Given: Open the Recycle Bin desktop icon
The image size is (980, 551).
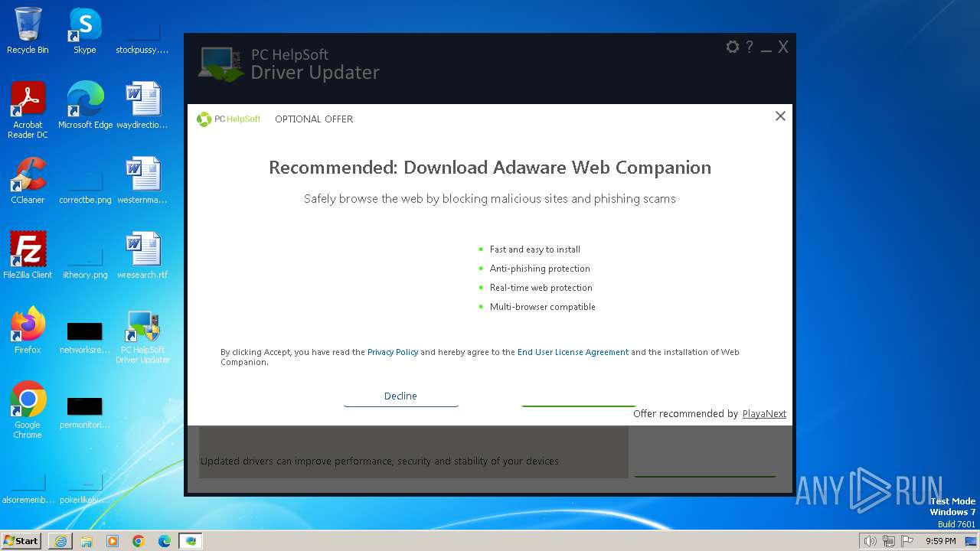Looking at the screenshot, I should click(28, 31).
